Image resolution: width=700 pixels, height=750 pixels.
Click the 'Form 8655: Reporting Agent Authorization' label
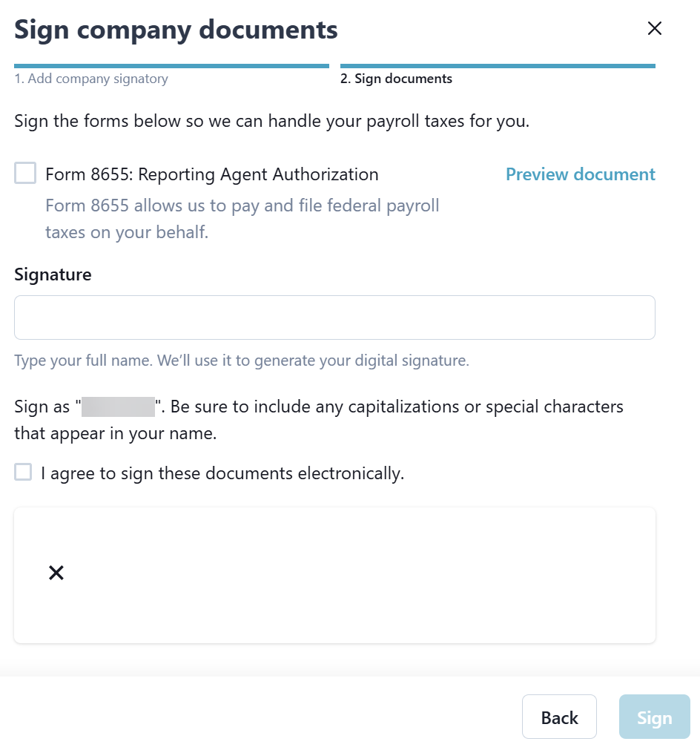coord(212,174)
